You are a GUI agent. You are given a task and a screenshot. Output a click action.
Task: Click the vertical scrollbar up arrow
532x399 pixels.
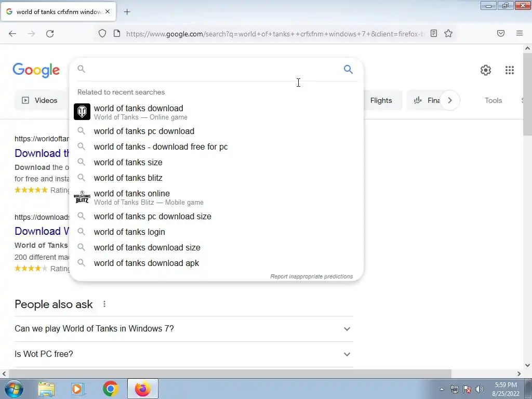click(527, 48)
